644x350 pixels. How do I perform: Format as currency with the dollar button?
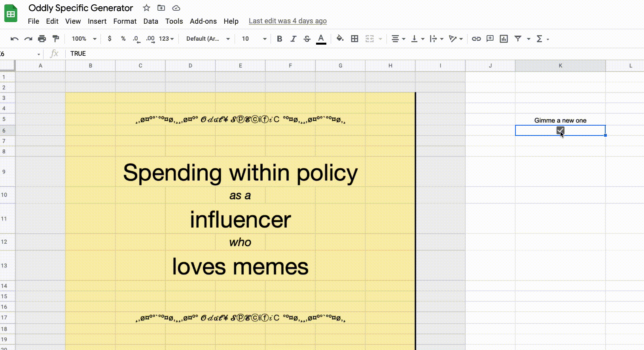click(110, 39)
